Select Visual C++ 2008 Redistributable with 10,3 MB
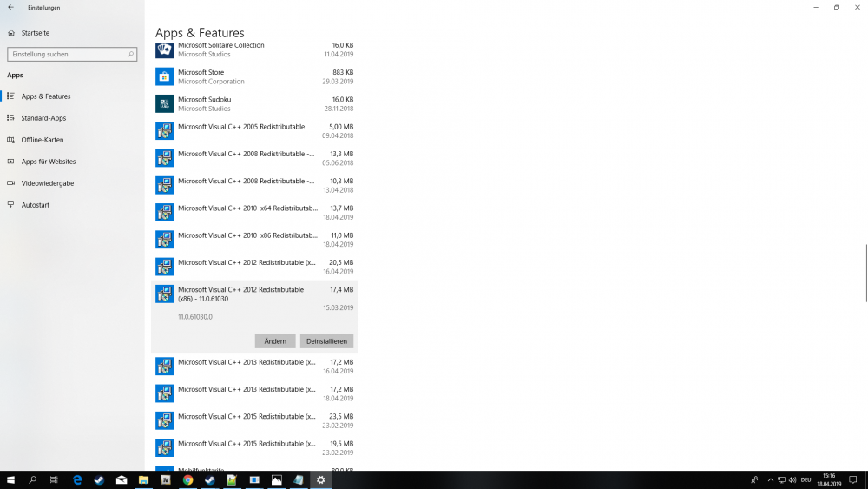Viewport: 868px width, 489px height. tap(254, 185)
